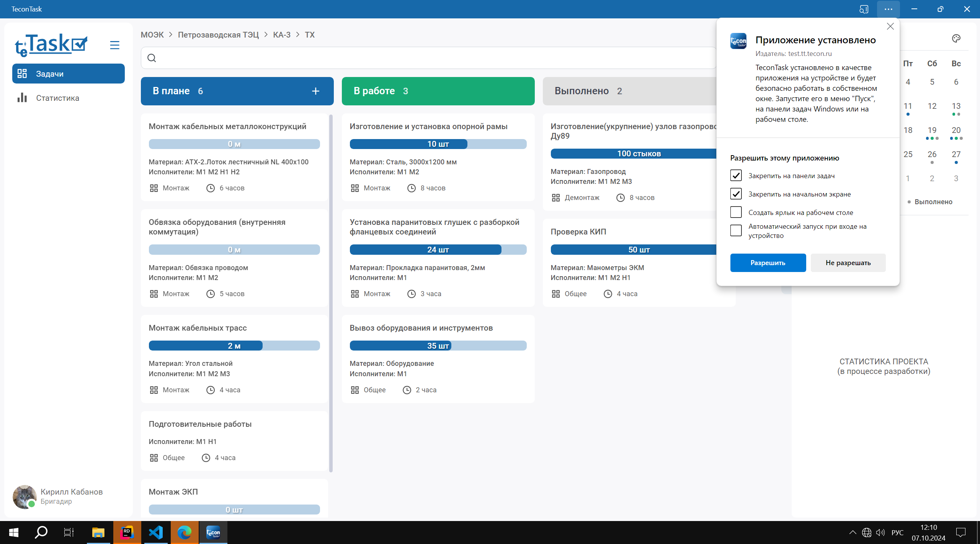
Task: Click "Петрозаводская ТЭЦ" breadcrumb link
Action: click(x=218, y=35)
